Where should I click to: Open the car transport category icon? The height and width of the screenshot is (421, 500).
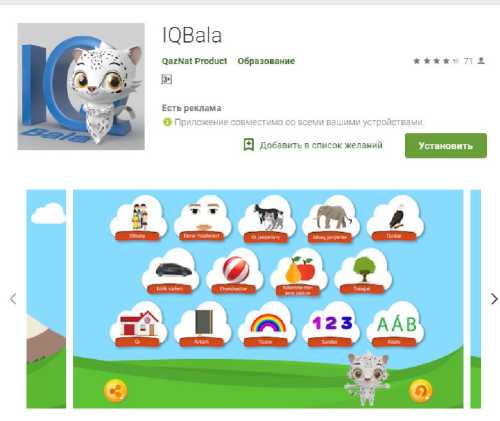(171, 272)
